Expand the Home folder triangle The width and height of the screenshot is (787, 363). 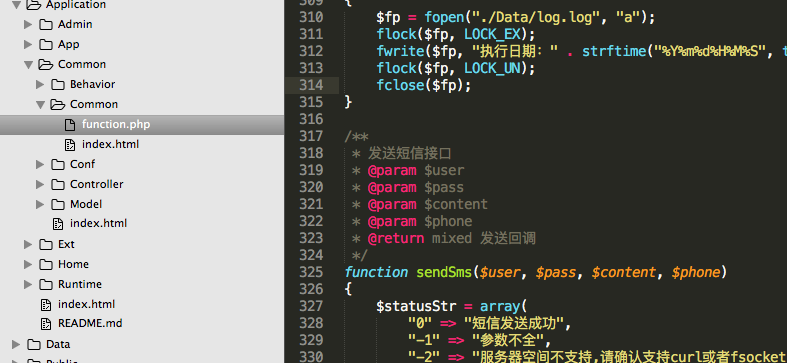(x=28, y=264)
